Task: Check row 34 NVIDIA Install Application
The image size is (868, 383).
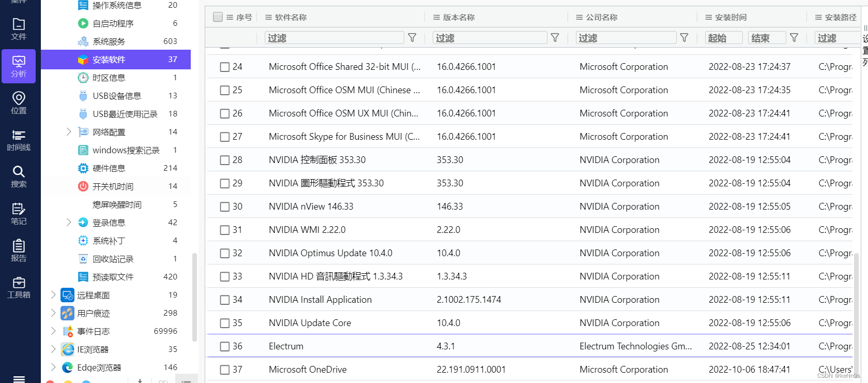Action: (224, 300)
